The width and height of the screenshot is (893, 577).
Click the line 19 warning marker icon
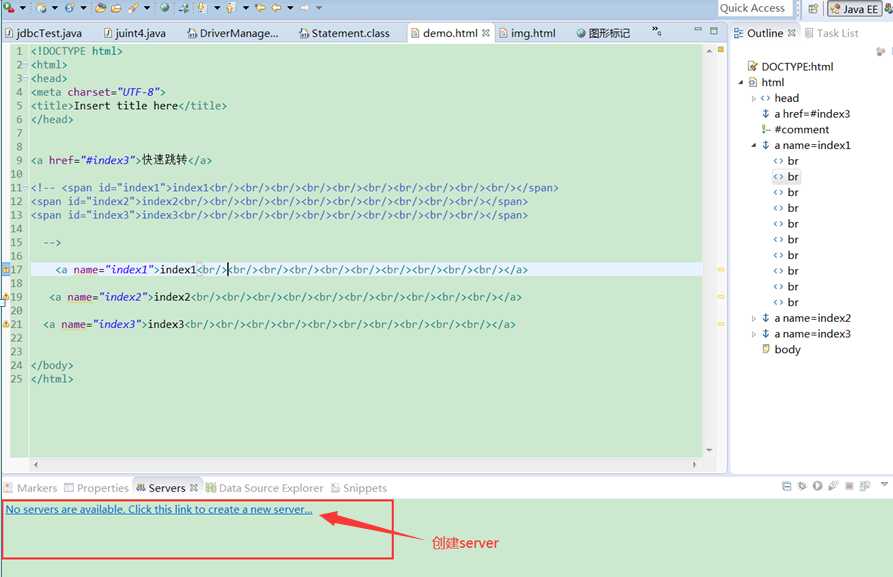point(6,297)
